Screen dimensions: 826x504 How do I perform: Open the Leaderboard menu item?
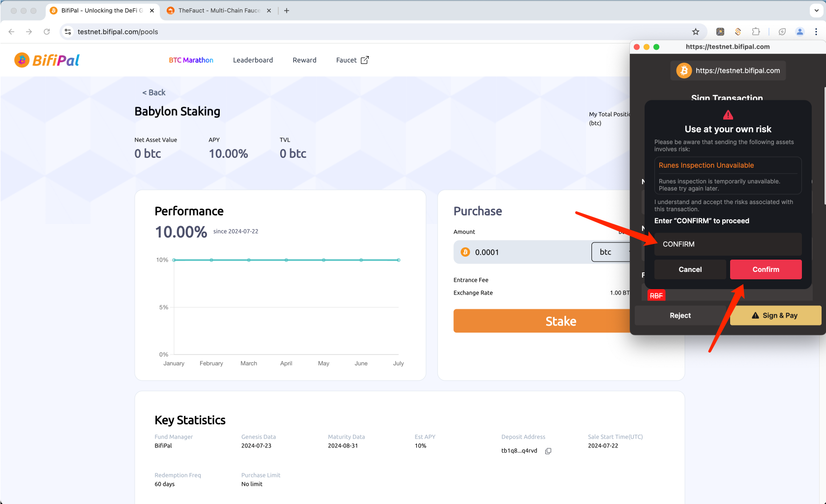tap(253, 60)
